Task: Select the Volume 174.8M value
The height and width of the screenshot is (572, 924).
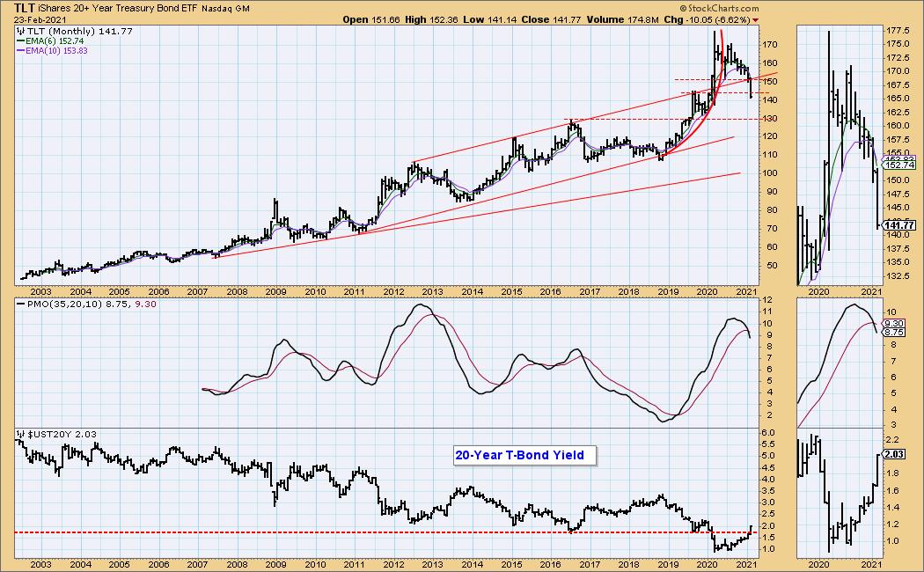Action: pyautogui.click(x=622, y=19)
